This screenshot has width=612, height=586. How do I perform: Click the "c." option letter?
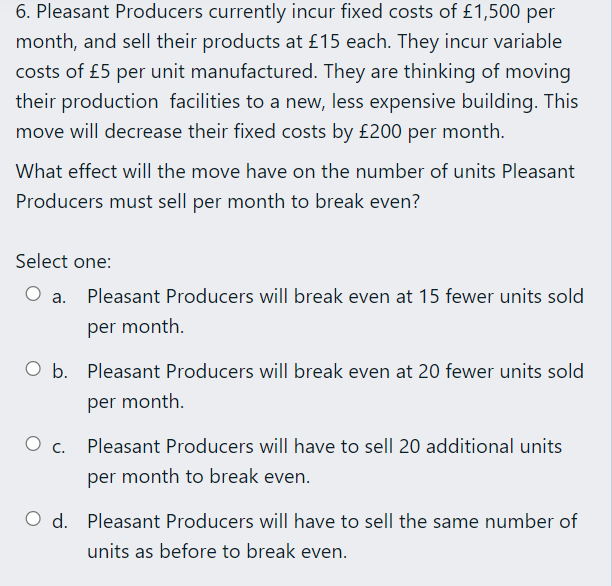[60, 447]
